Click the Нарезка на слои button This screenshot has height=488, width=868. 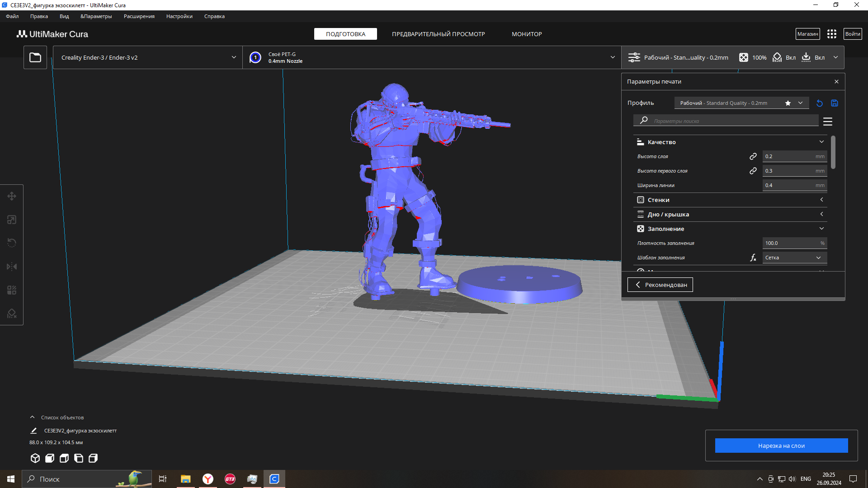click(781, 446)
